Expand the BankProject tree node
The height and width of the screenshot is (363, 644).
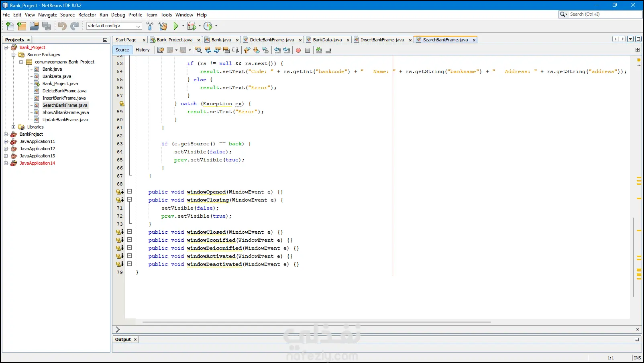[6, 134]
